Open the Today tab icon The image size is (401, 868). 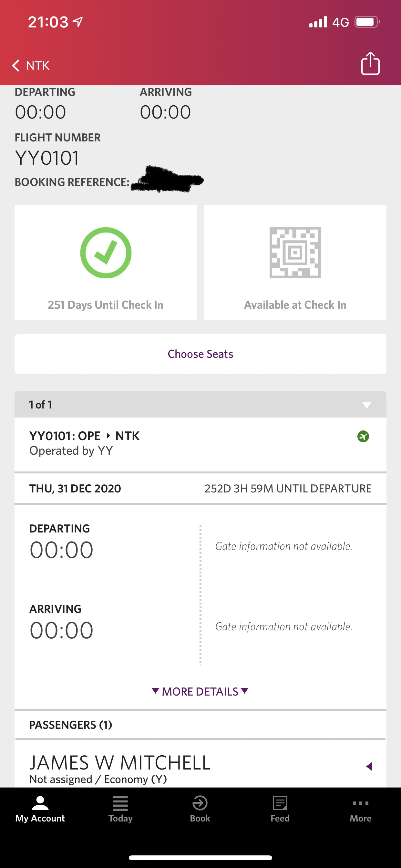[120, 803]
